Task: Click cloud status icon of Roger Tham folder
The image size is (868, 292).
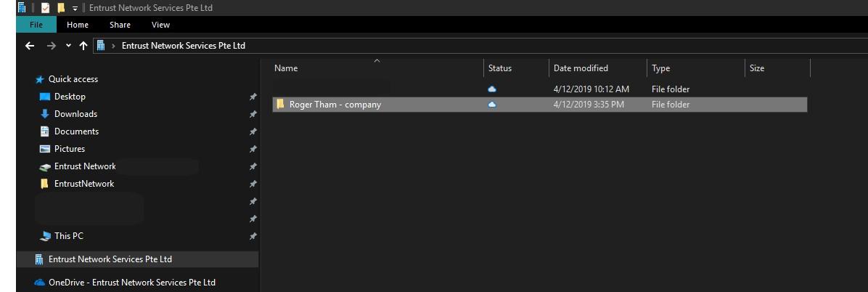Action: pyautogui.click(x=492, y=104)
